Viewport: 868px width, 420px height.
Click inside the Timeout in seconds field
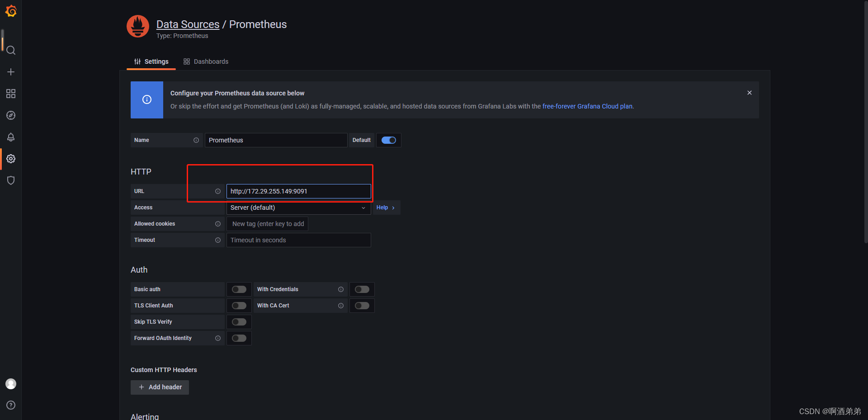[298, 240]
